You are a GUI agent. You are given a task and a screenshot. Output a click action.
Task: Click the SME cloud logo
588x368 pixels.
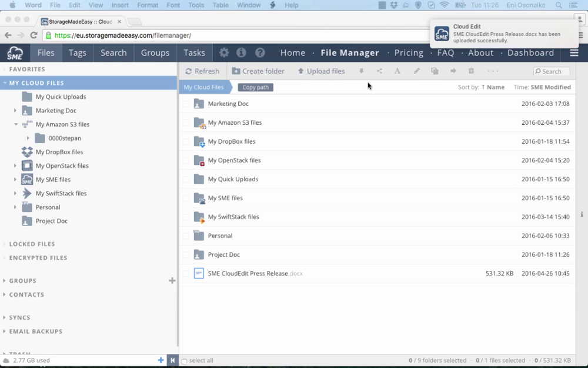pos(15,53)
